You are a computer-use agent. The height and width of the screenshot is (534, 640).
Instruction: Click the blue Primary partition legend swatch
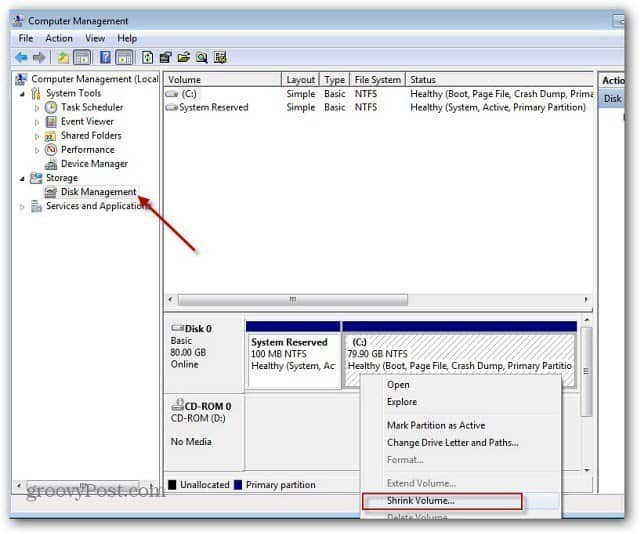pos(238,485)
